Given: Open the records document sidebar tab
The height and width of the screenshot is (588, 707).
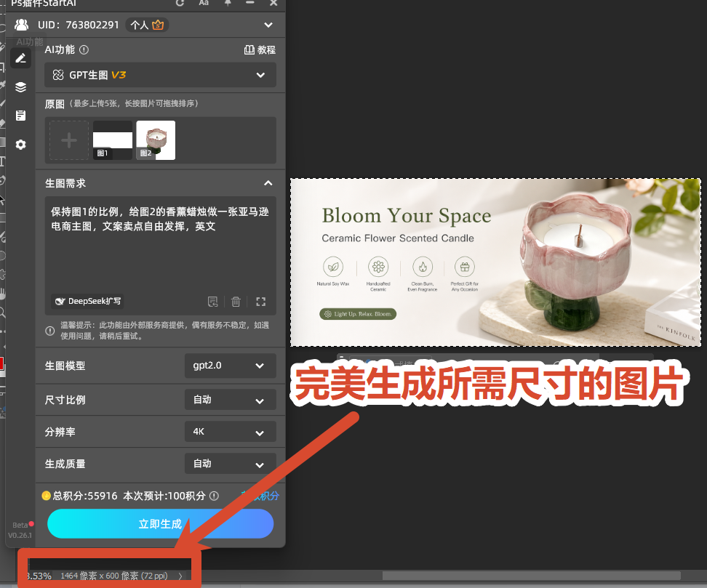Looking at the screenshot, I should pyautogui.click(x=21, y=116).
